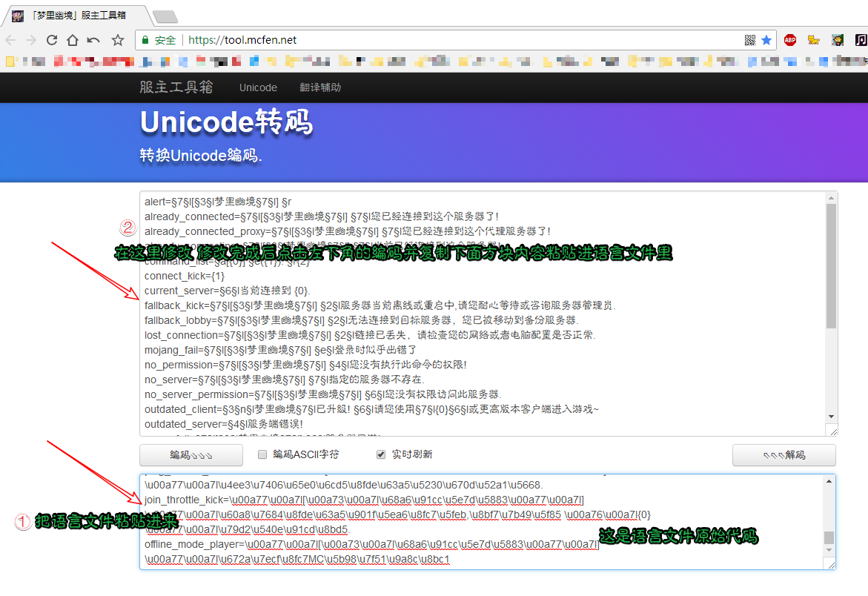Reload the page with the refresh icon

(52, 40)
